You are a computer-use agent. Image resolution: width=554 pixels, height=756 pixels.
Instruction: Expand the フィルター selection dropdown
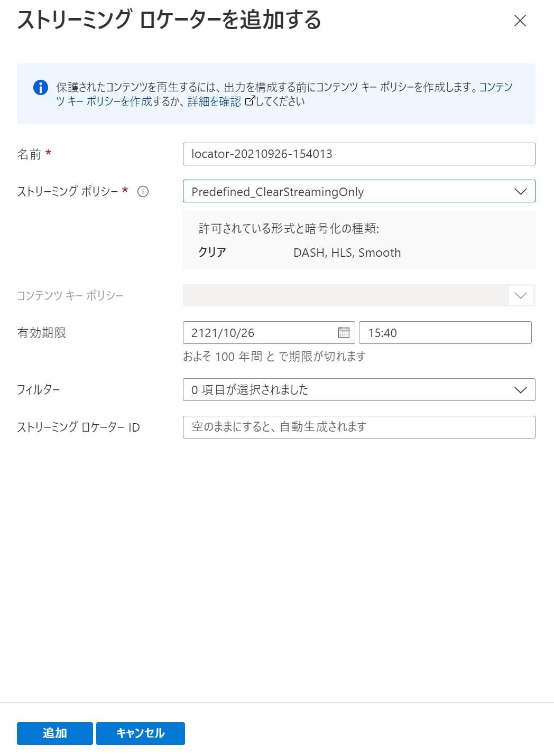[521, 390]
